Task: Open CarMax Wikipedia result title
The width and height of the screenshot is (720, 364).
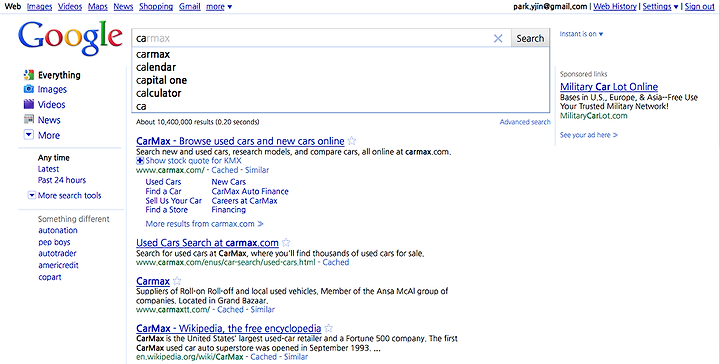Action: (x=229, y=328)
